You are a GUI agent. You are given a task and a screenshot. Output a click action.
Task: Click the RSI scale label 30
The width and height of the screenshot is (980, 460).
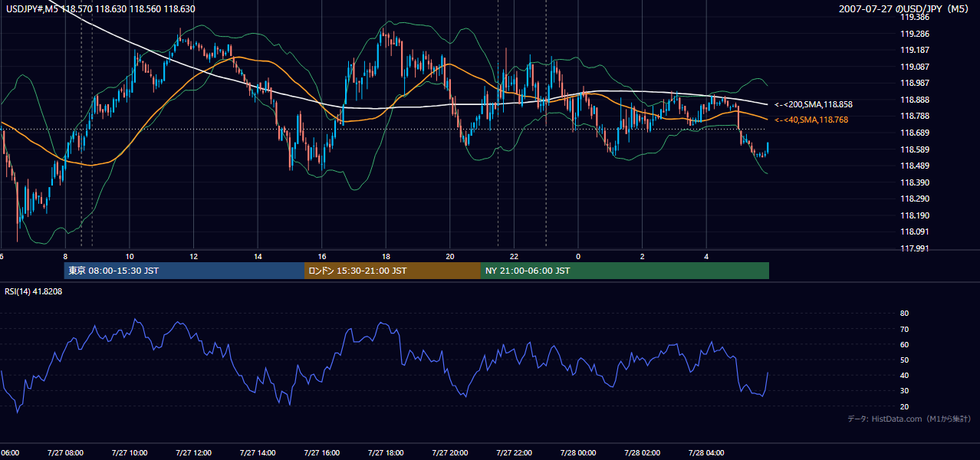click(905, 391)
